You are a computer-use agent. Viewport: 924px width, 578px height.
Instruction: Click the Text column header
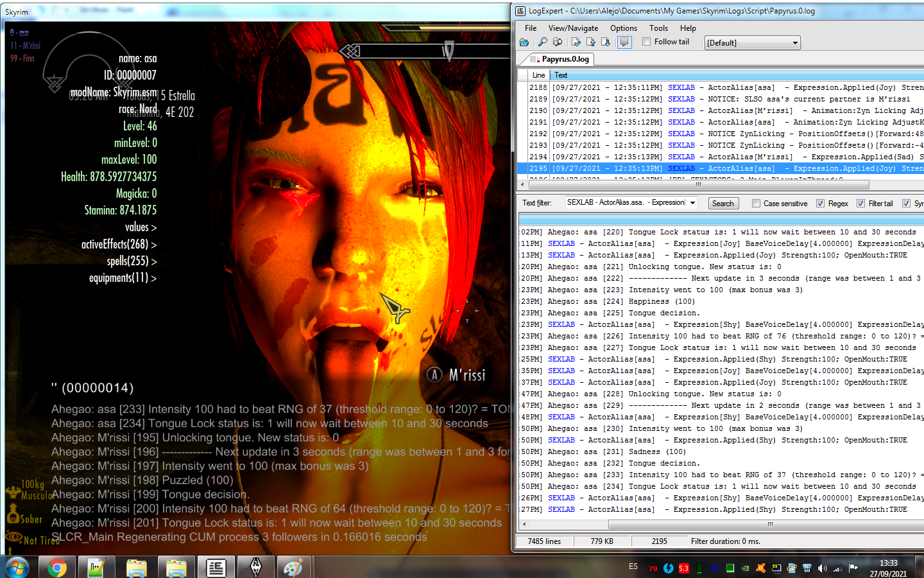pyautogui.click(x=737, y=75)
